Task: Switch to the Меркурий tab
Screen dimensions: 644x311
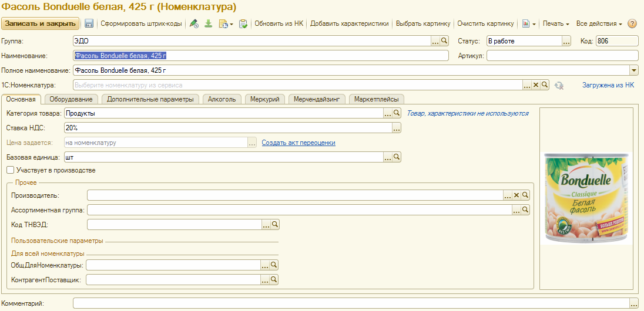Action: pos(265,99)
